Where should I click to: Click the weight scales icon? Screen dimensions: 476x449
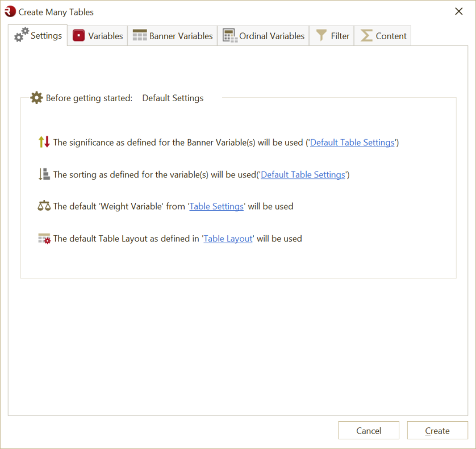coord(44,206)
